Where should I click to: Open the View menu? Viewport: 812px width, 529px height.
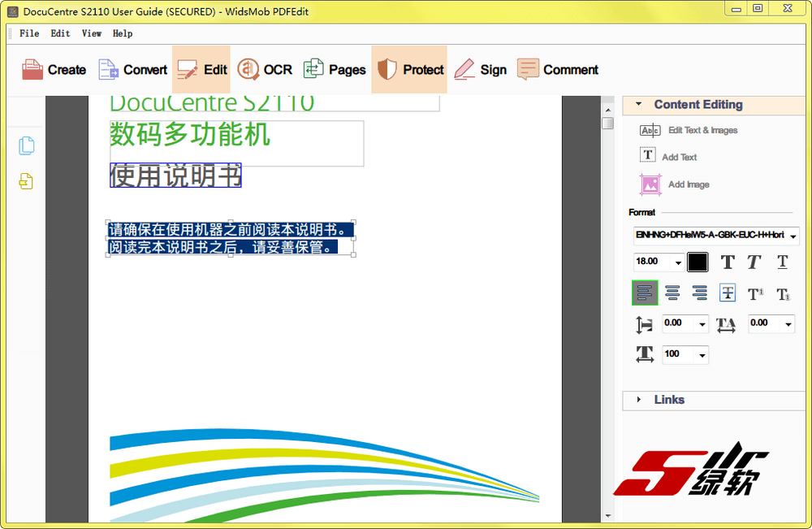point(92,33)
